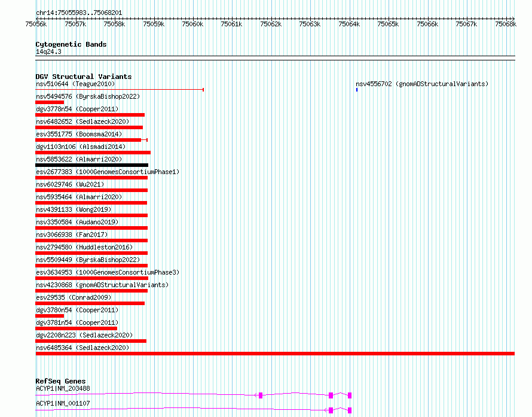Image resolution: width=532 pixels, height=417 pixels.
Task: Click the nsv510644 (Teague2010) variant label
Action: pyautogui.click(x=75, y=84)
